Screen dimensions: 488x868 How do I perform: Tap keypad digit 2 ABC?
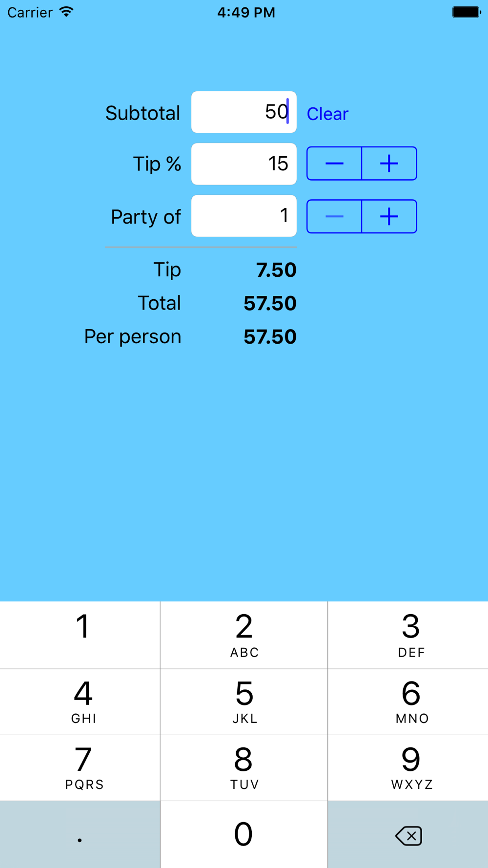pos(244,635)
